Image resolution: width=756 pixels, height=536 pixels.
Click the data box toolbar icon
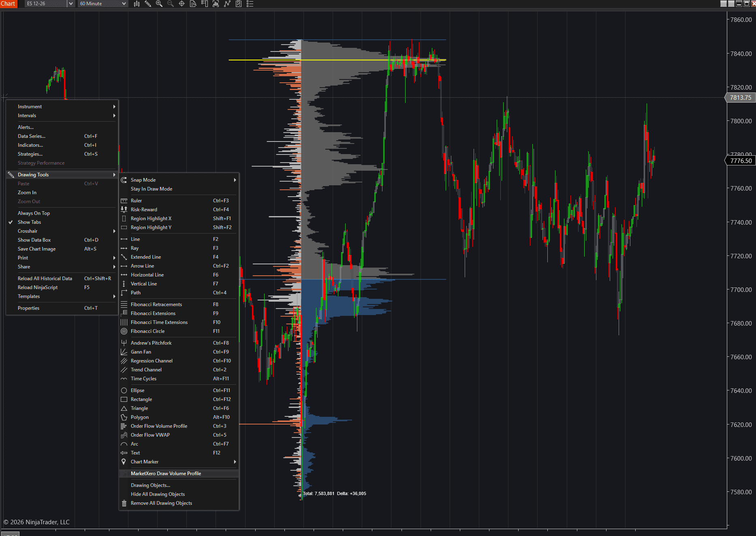193,4
